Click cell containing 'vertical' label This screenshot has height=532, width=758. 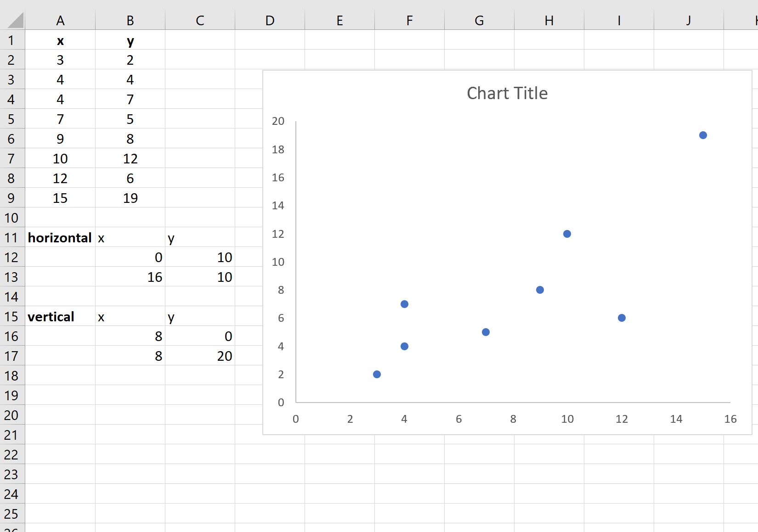tap(60, 316)
